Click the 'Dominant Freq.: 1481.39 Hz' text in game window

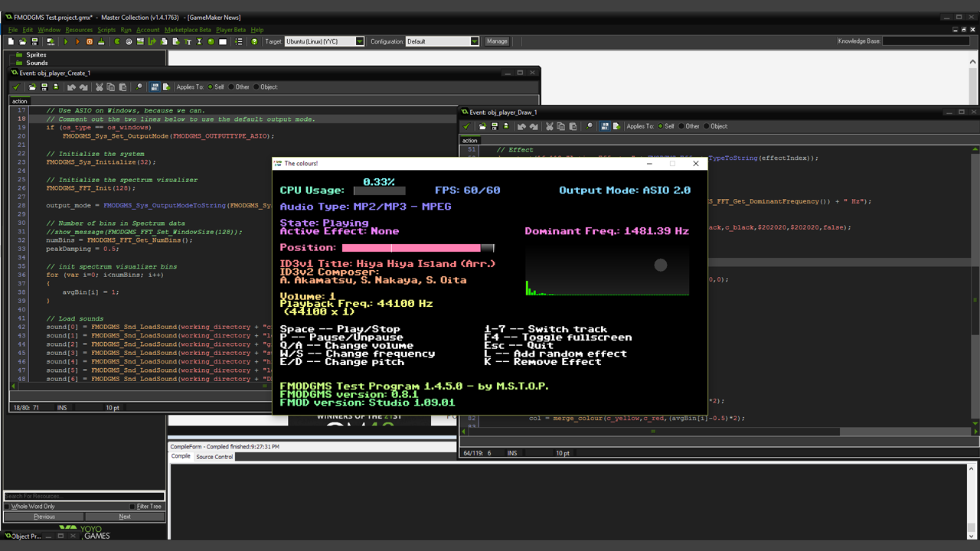(607, 231)
